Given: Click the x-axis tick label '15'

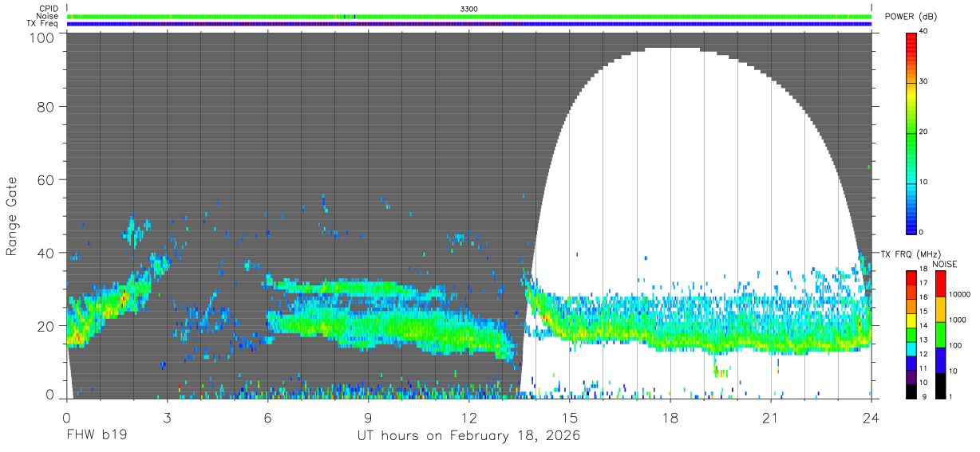Looking at the screenshot, I should click(x=569, y=417).
